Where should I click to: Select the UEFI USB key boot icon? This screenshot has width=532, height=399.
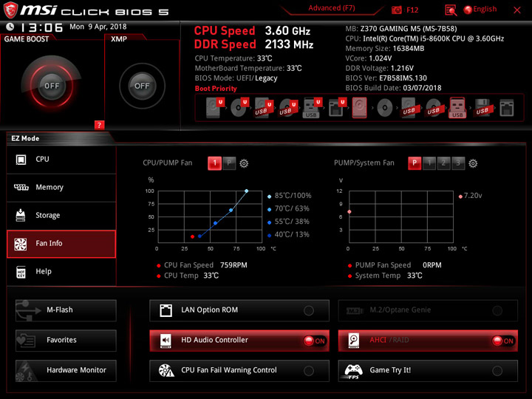[x=312, y=108]
